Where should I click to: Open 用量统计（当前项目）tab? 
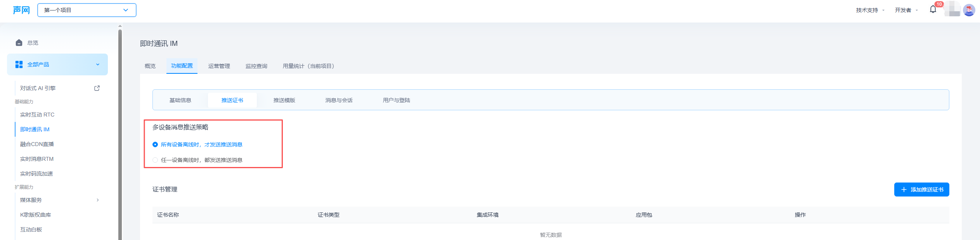pos(308,66)
